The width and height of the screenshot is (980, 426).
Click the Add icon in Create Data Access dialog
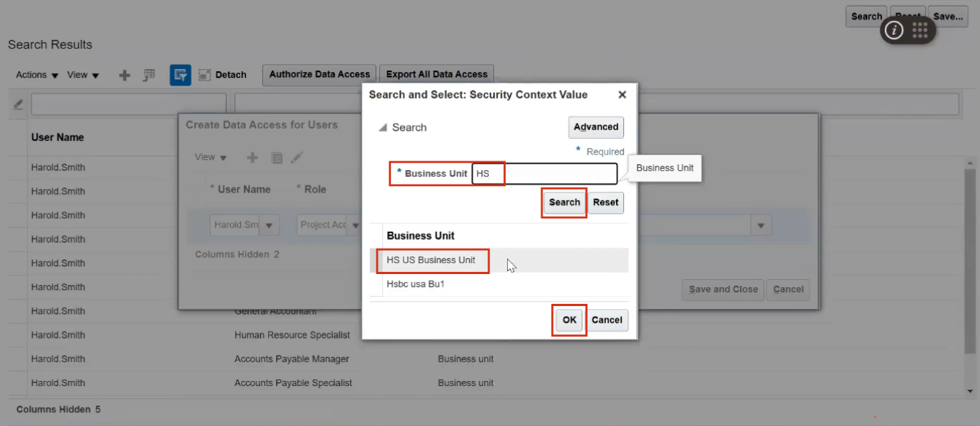(x=252, y=157)
